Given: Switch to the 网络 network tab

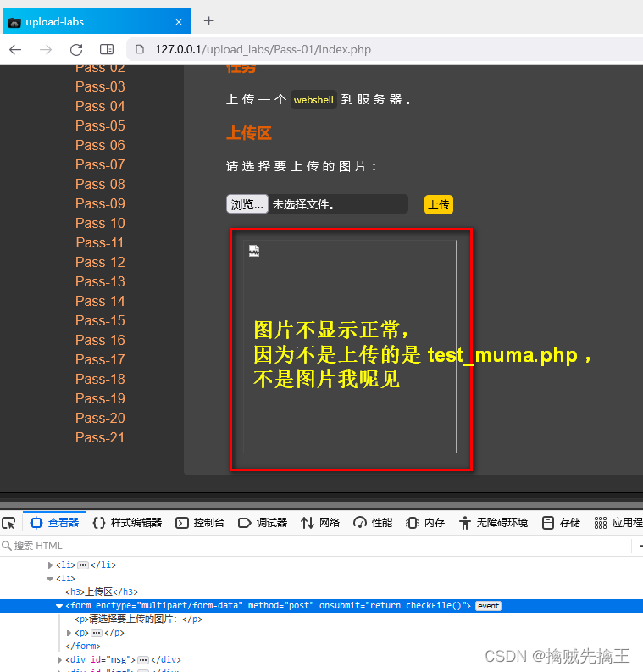Looking at the screenshot, I should click(x=320, y=522).
